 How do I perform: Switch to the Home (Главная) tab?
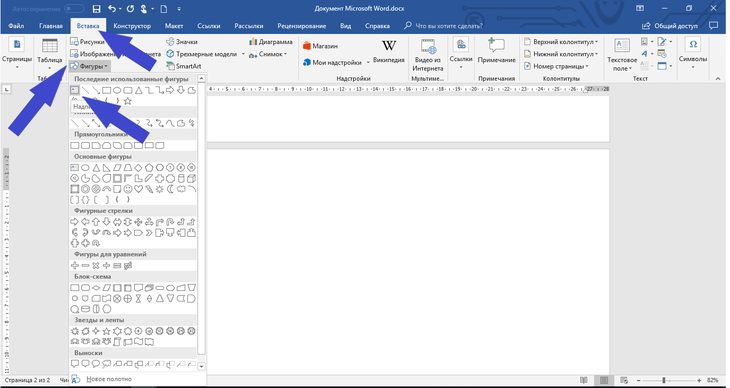50,26
